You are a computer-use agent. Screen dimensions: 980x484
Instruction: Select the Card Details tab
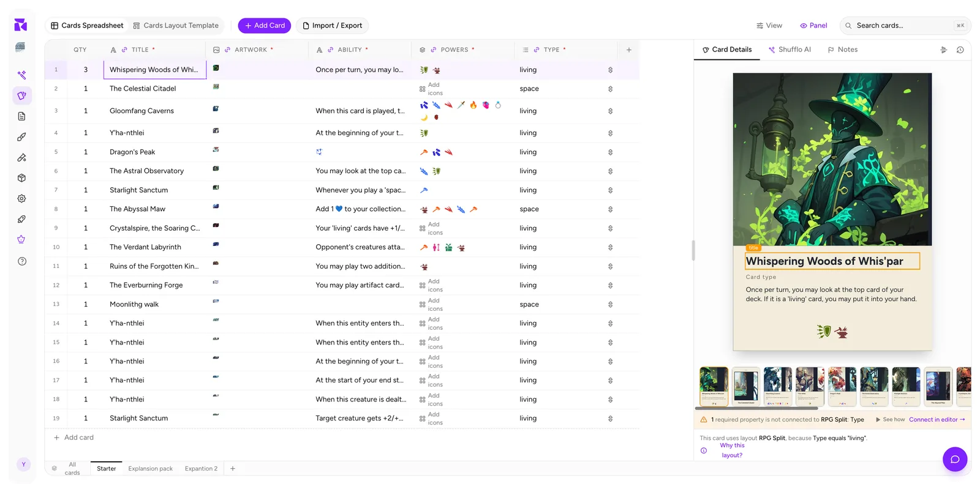click(x=727, y=50)
